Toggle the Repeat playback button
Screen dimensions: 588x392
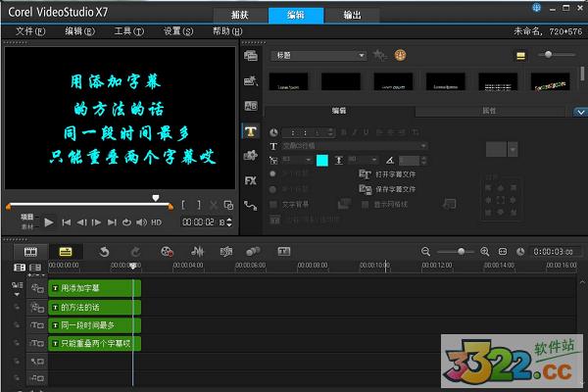[x=125, y=222]
